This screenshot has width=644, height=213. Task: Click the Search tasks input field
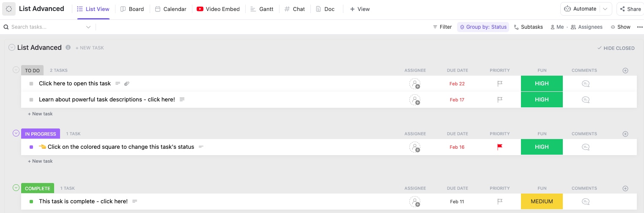[x=47, y=27]
